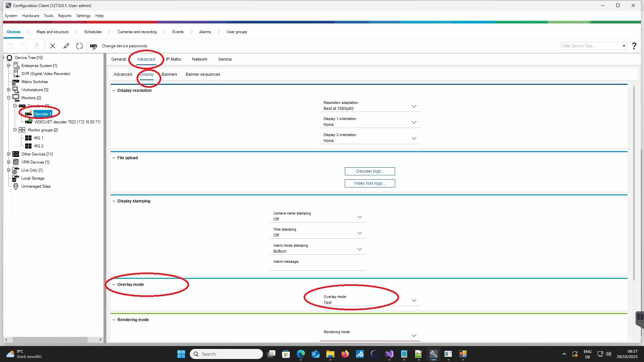Select the Matrix Switches tree icon
This screenshot has height=362, width=644.
click(x=16, y=82)
